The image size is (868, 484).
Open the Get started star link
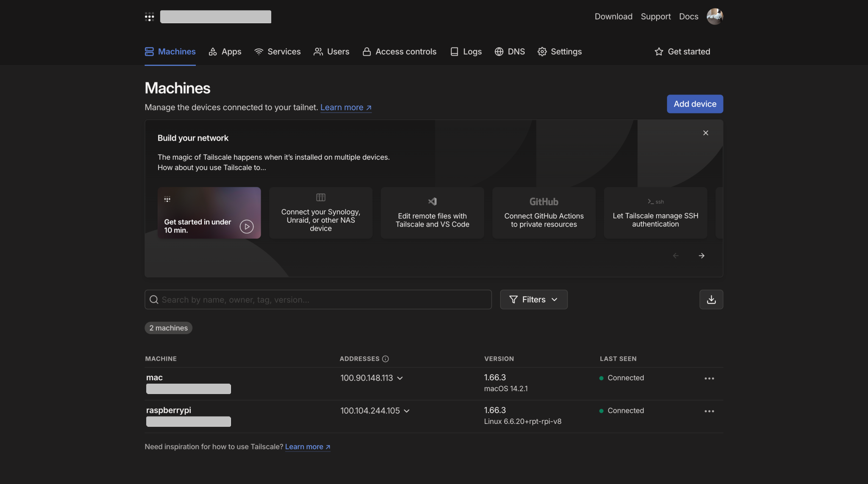(x=682, y=52)
